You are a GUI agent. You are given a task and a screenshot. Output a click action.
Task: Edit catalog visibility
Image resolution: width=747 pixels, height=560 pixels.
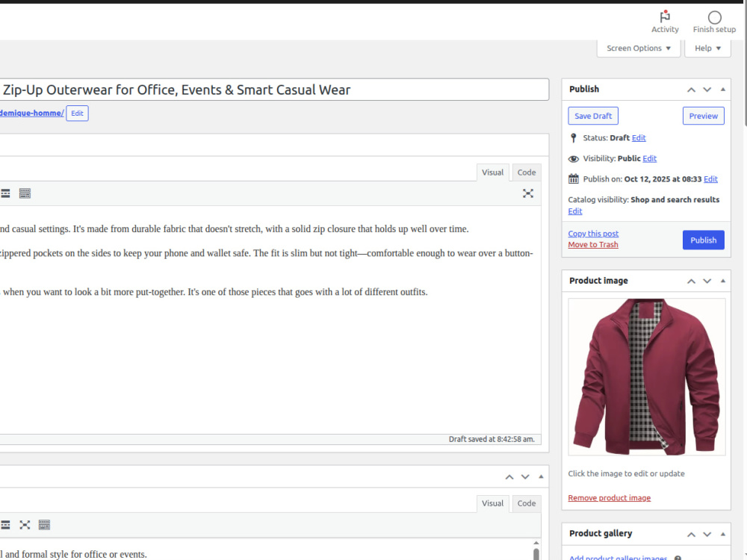tap(575, 211)
